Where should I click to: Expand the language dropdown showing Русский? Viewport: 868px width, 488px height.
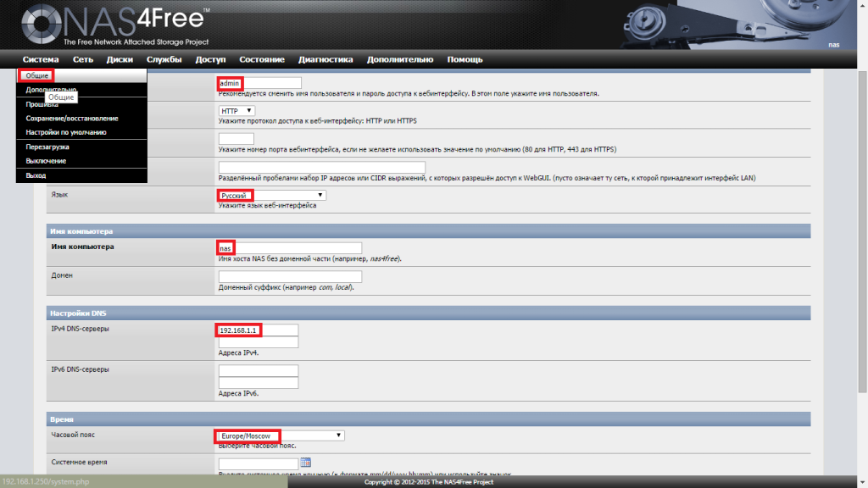(271, 196)
